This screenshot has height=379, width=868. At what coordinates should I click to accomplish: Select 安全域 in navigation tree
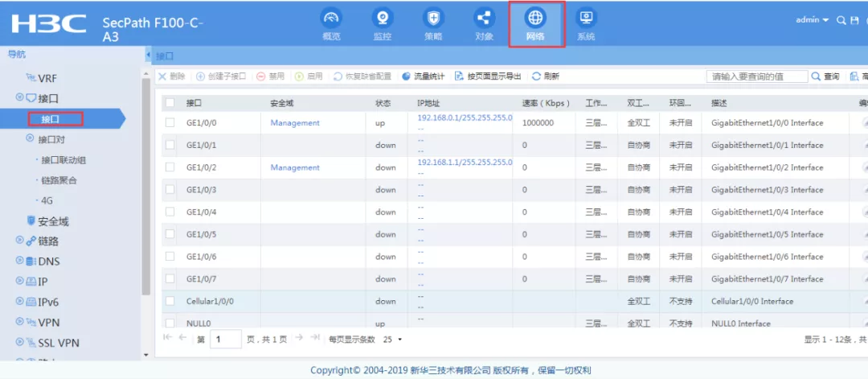point(53,221)
